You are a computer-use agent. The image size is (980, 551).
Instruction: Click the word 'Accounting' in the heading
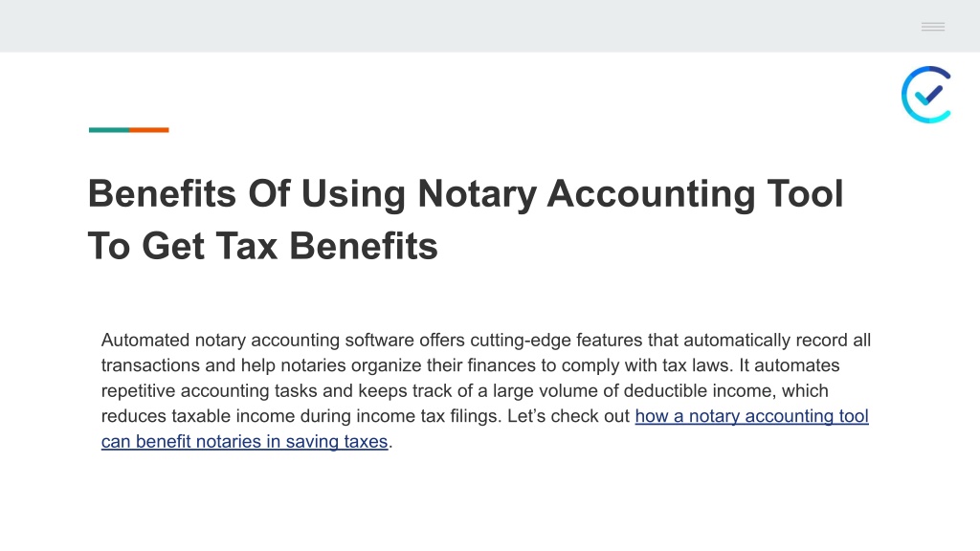[x=651, y=193]
